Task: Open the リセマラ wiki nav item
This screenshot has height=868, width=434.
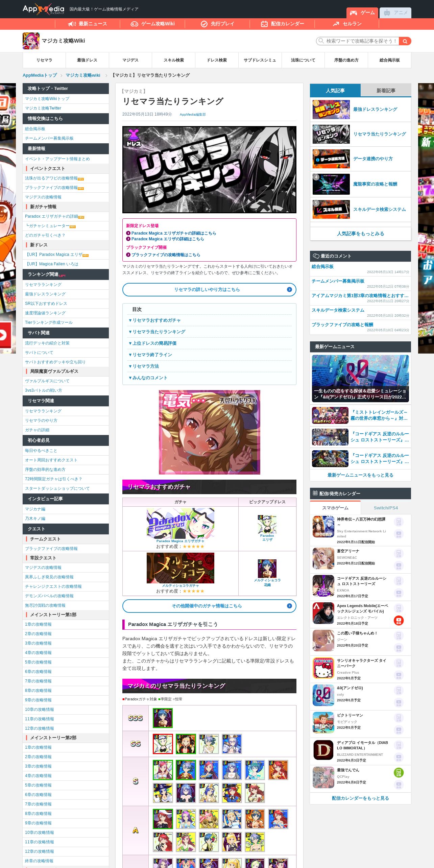Action: (44, 60)
